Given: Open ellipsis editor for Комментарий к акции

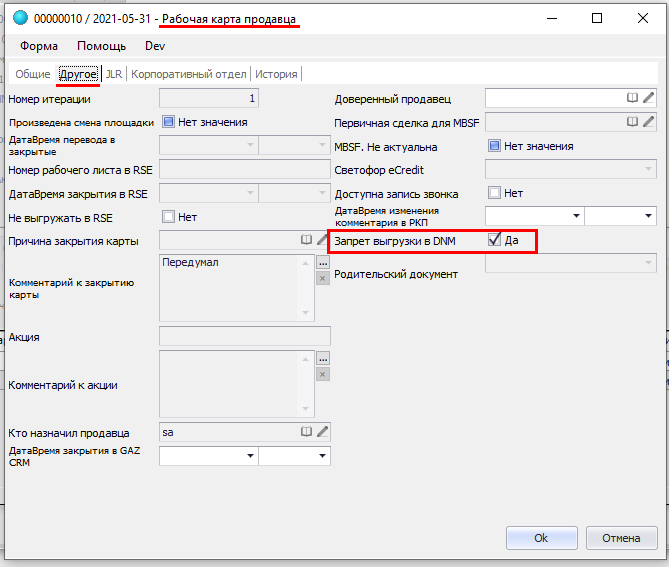Looking at the screenshot, I should pos(322,358).
